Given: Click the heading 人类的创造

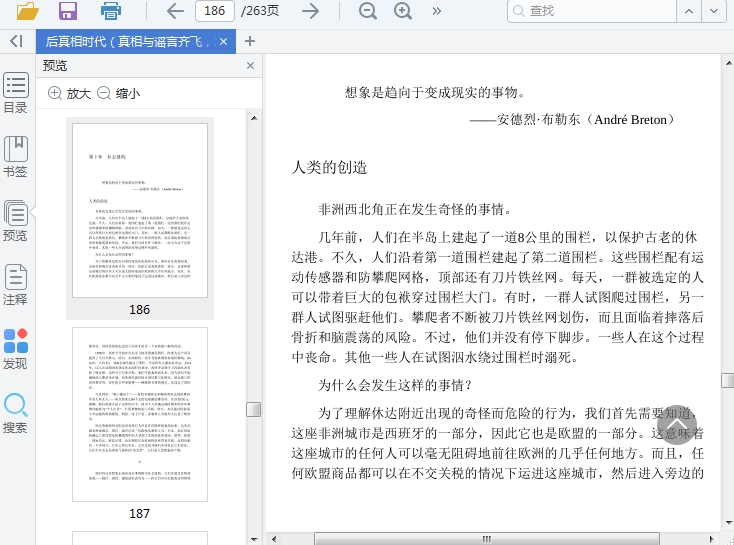Looking at the screenshot, I should [x=329, y=167].
